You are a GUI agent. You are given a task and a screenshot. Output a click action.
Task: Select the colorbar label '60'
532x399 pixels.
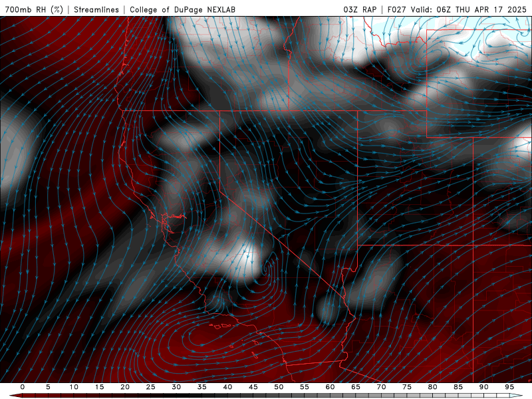pyautogui.click(x=330, y=387)
